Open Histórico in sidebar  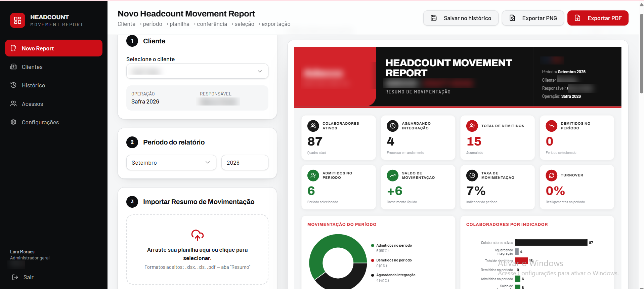[54, 85]
